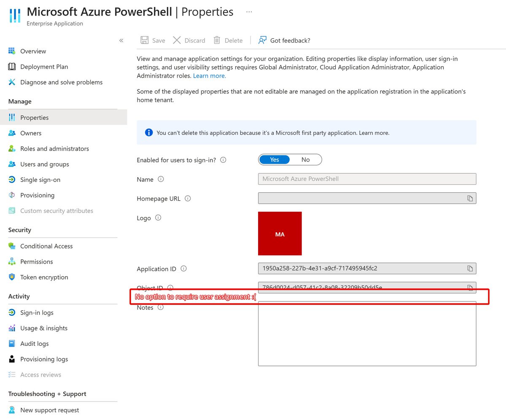The image size is (506, 420).
Task: Click the Discard button in the toolbar
Action: click(189, 40)
